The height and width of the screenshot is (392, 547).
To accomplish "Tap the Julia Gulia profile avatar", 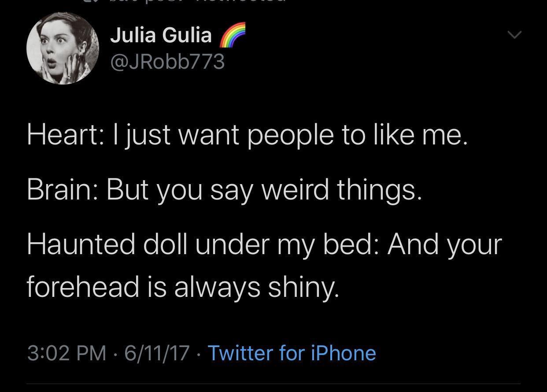I will (63, 48).
